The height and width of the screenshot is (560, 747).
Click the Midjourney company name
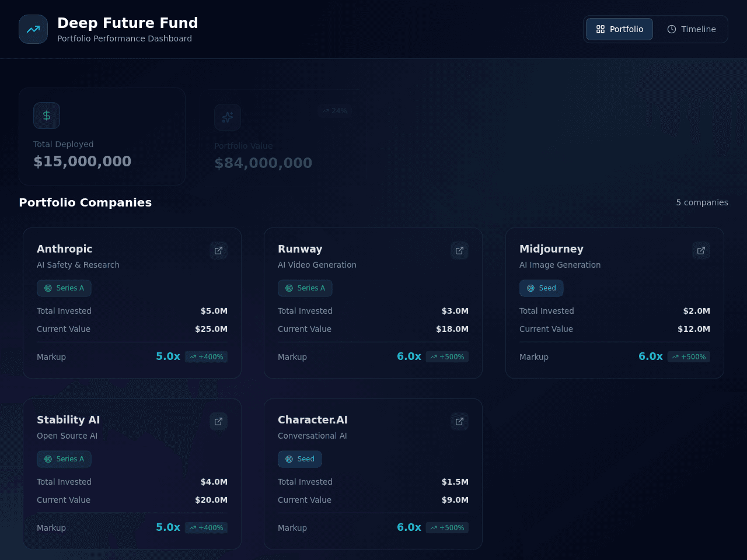coord(551,249)
